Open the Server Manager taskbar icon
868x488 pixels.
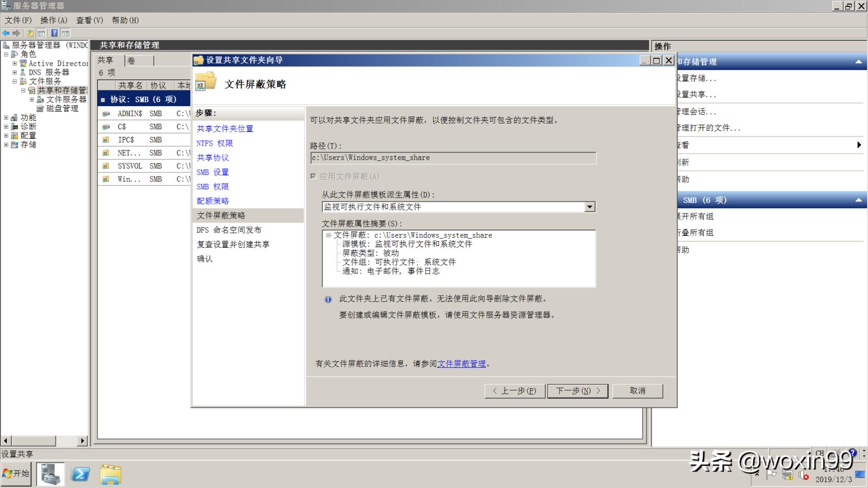point(50,473)
